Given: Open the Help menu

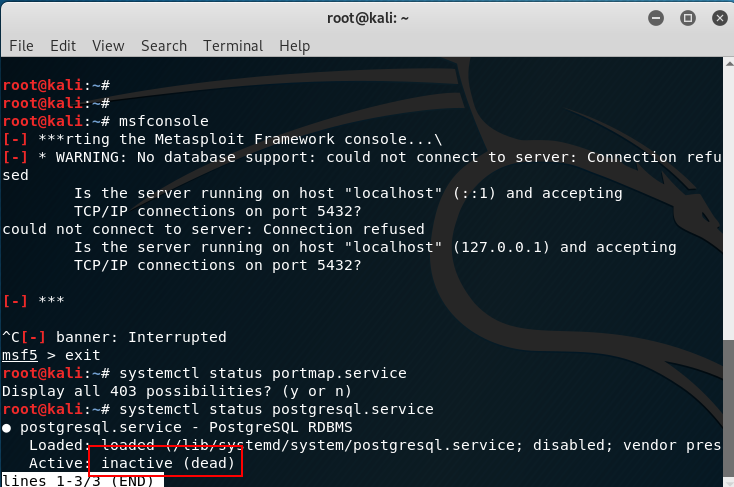Looking at the screenshot, I should tap(294, 46).
